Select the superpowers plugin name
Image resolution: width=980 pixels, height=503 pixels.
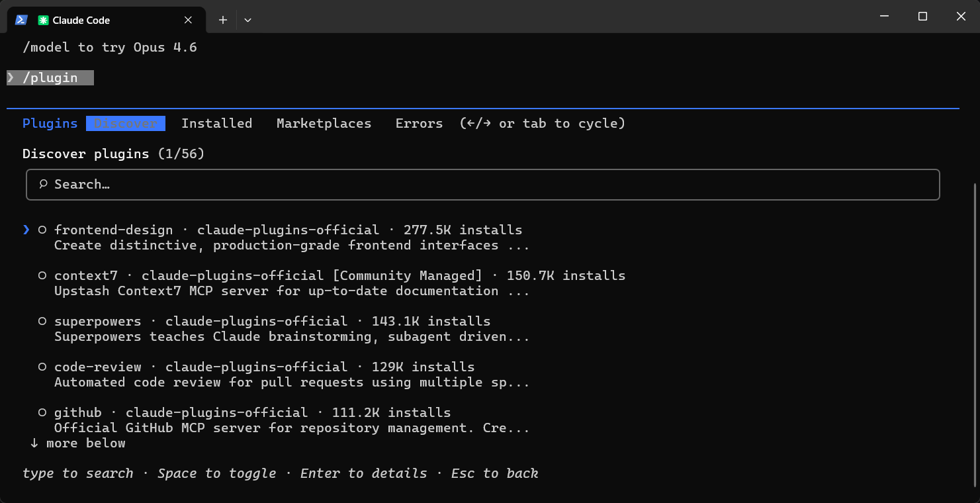pos(98,321)
